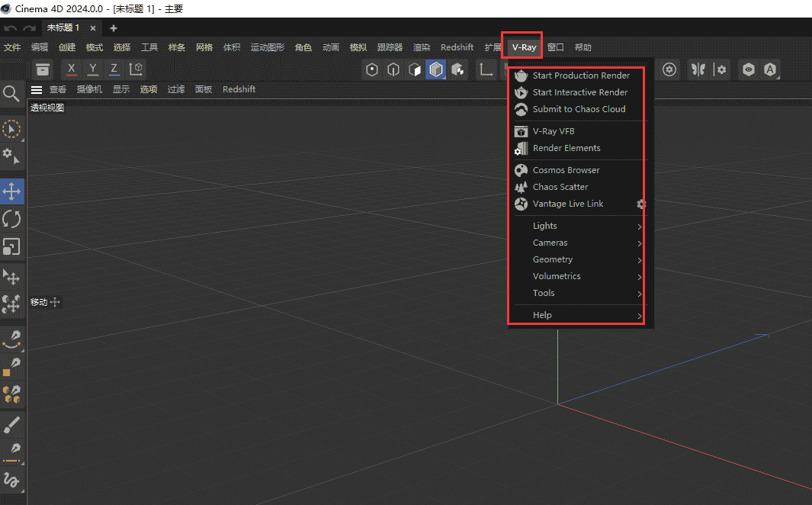Select the Move tool in the left toolbar
The image size is (812, 505).
12,191
